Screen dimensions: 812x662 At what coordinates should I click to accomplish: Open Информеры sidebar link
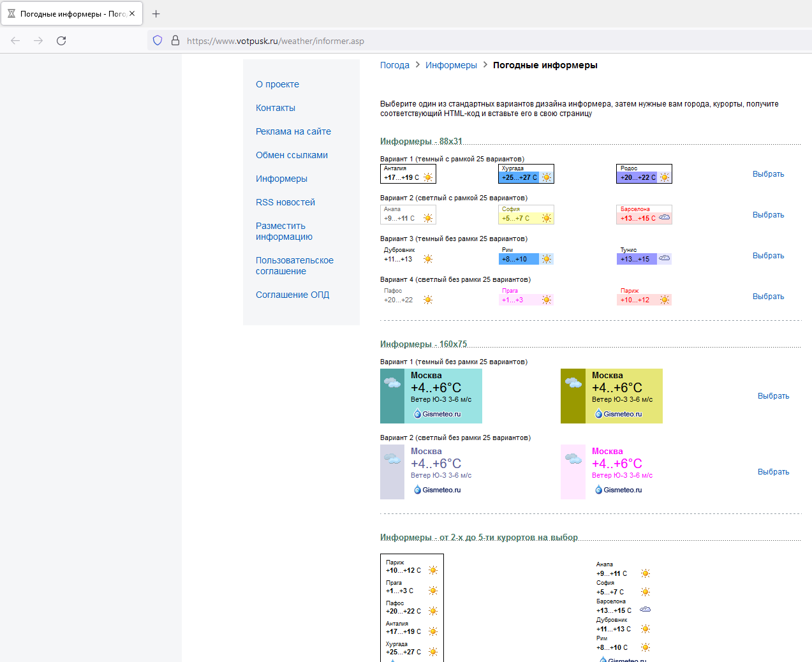pyautogui.click(x=281, y=179)
